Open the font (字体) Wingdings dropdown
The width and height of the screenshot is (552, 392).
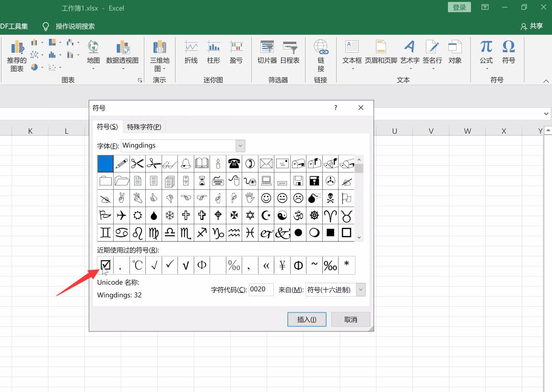click(240, 146)
